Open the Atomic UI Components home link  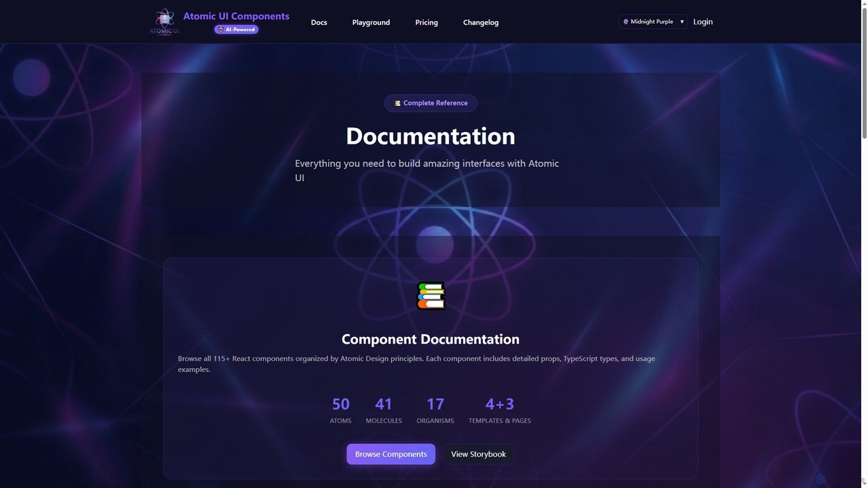236,16
